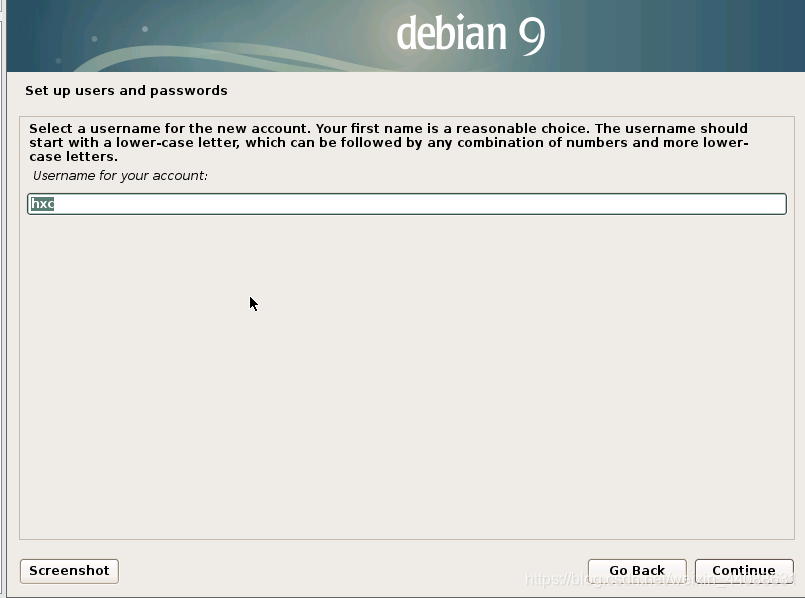The image size is (805, 598).
Task: Click the Continue button
Action: point(744,571)
